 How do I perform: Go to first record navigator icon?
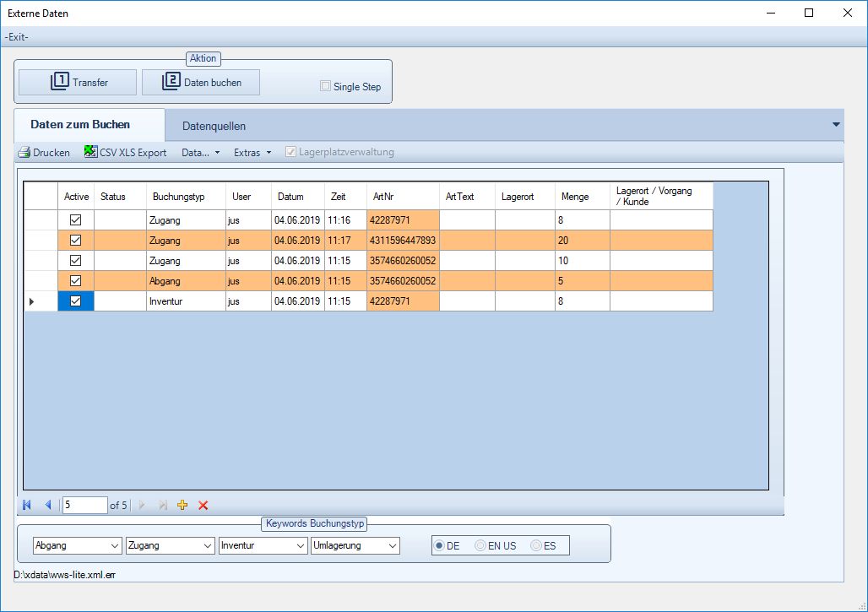(26, 505)
